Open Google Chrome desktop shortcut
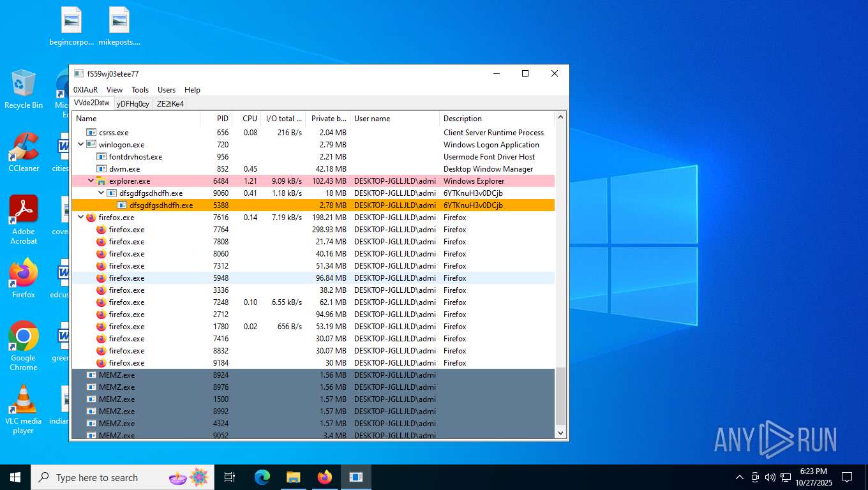 24,346
